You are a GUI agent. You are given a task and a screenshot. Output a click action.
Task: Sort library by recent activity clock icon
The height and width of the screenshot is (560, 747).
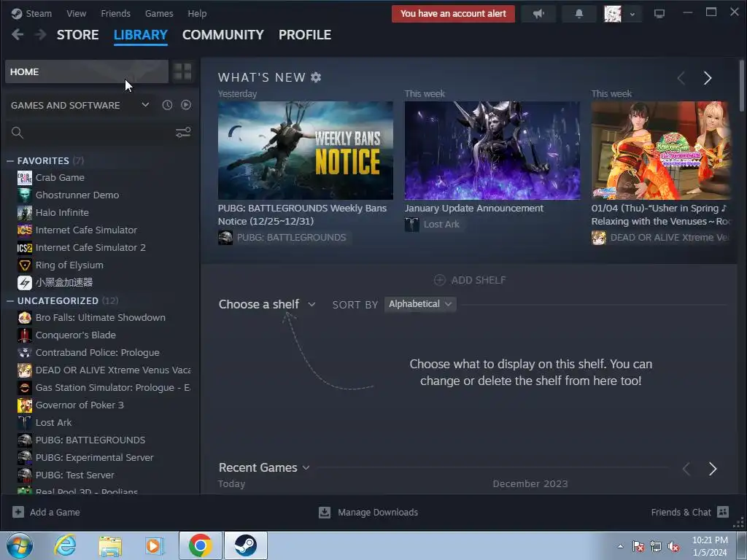point(167,105)
